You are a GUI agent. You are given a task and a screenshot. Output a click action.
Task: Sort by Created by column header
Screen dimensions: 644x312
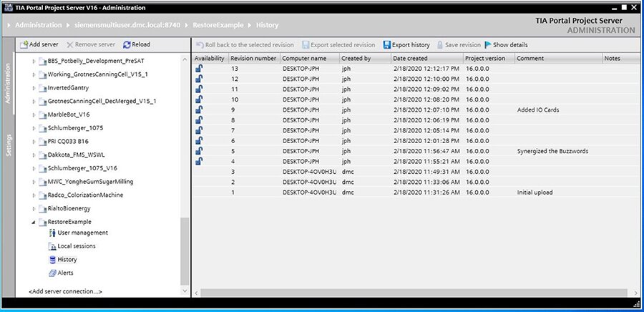coord(365,58)
